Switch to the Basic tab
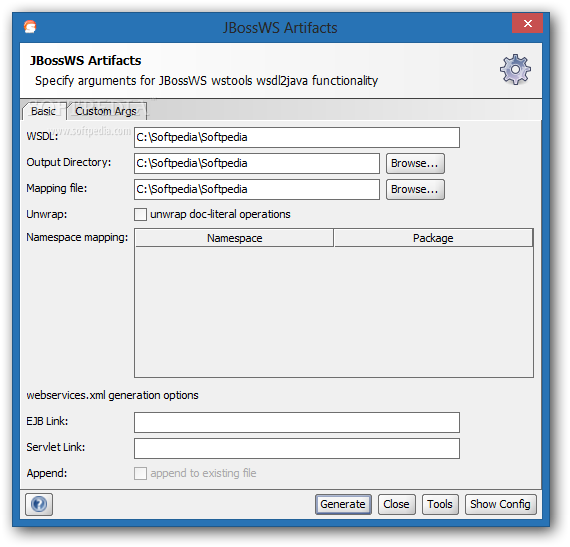The height and width of the screenshot is (547, 570). click(44, 111)
